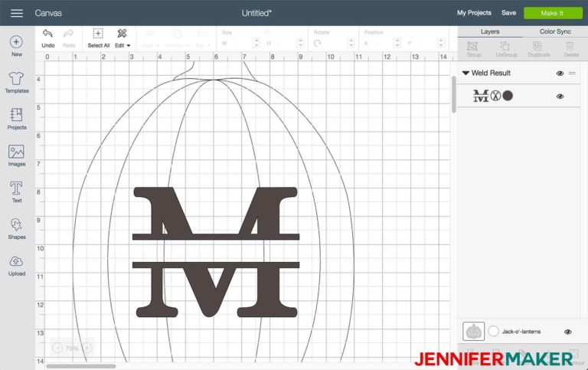Open the Edit dropdown menu
Viewport: 588px width, 370px height.
click(x=122, y=38)
